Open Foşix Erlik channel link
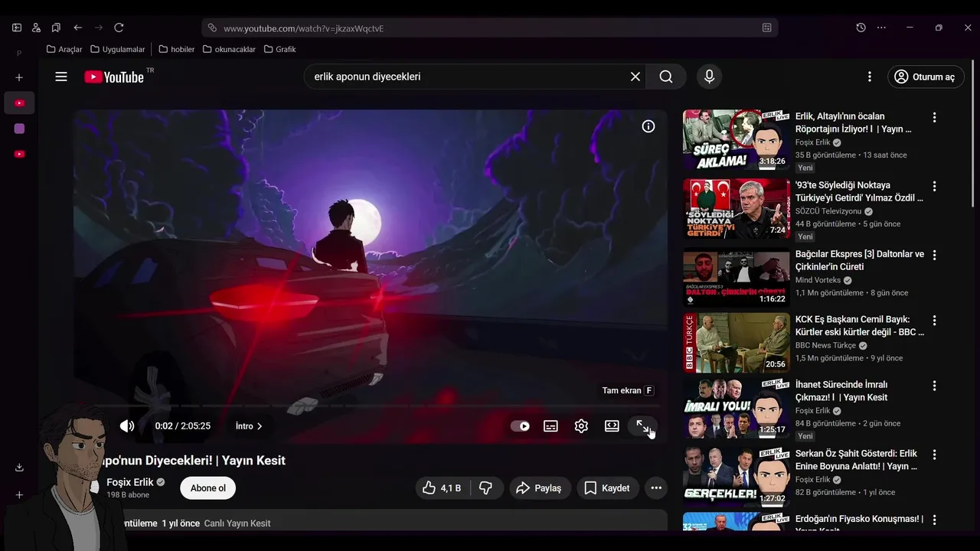 [x=130, y=482]
